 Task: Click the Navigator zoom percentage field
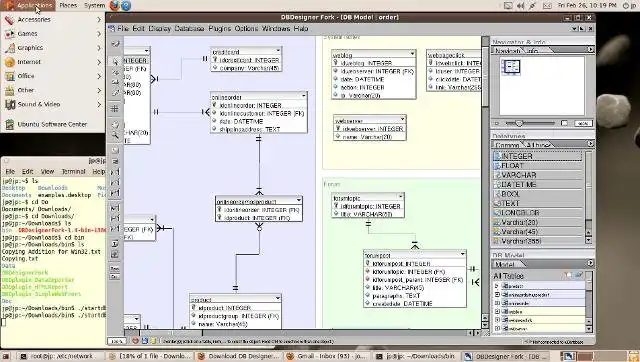click(x=583, y=123)
